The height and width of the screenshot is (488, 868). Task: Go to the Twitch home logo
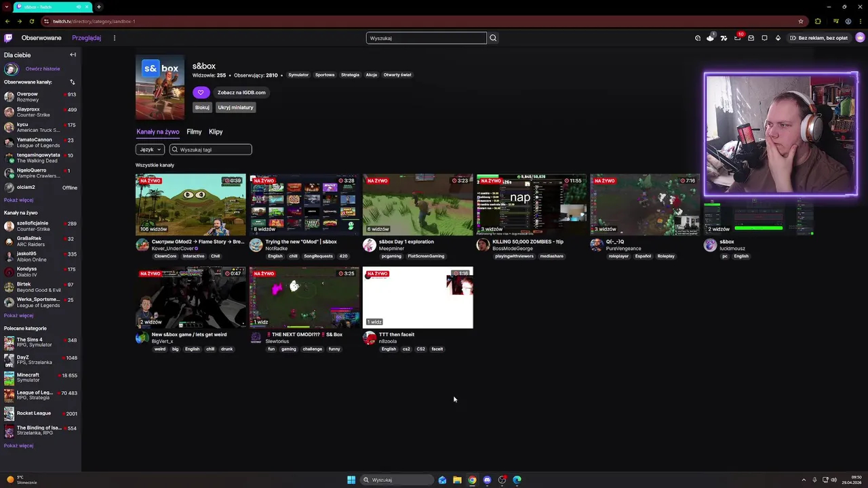(x=8, y=38)
